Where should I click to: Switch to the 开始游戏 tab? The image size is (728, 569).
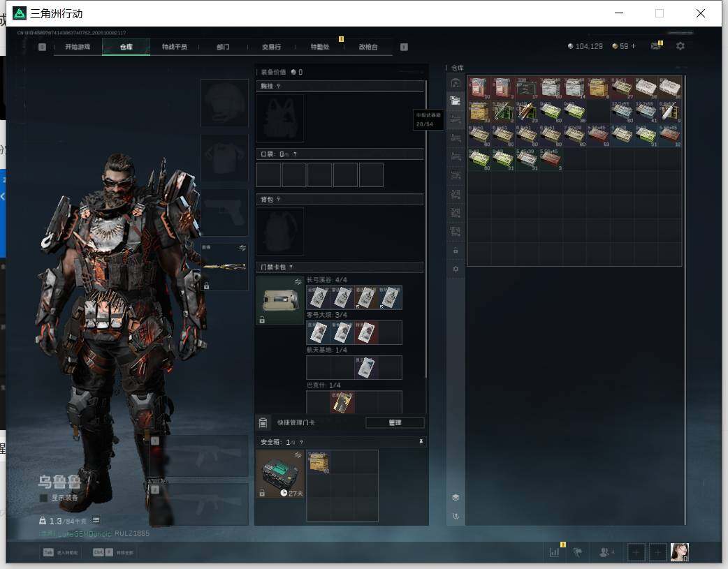coord(78,47)
